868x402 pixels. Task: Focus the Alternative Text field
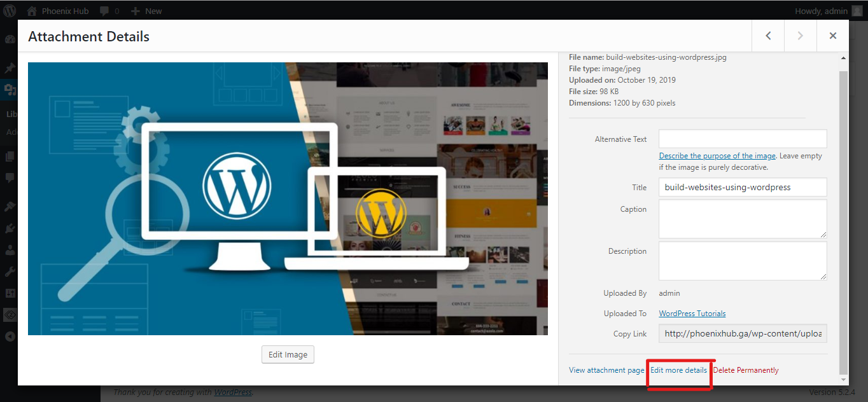[743, 139]
